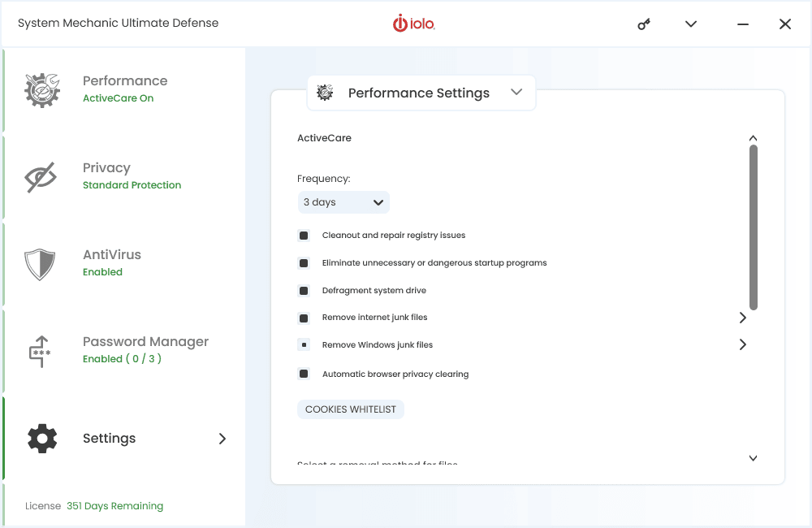Click the ActiveCare section heading
The height and width of the screenshot is (528, 812).
(324, 138)
